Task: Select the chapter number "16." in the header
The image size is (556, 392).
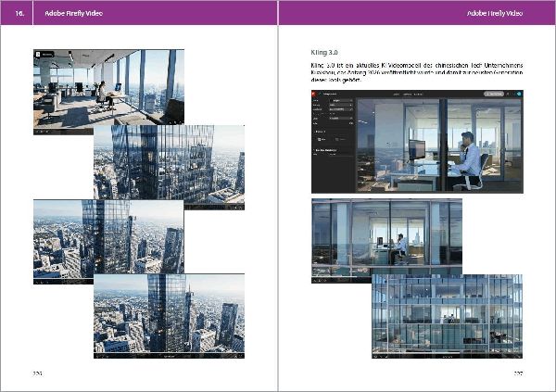Action: pyautogui.click(x=19, y=14)
